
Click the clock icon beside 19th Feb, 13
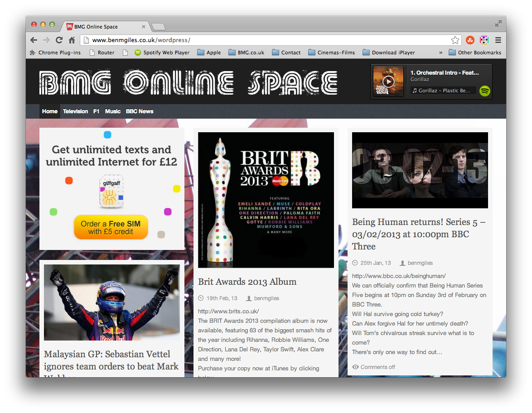point(201,298)
